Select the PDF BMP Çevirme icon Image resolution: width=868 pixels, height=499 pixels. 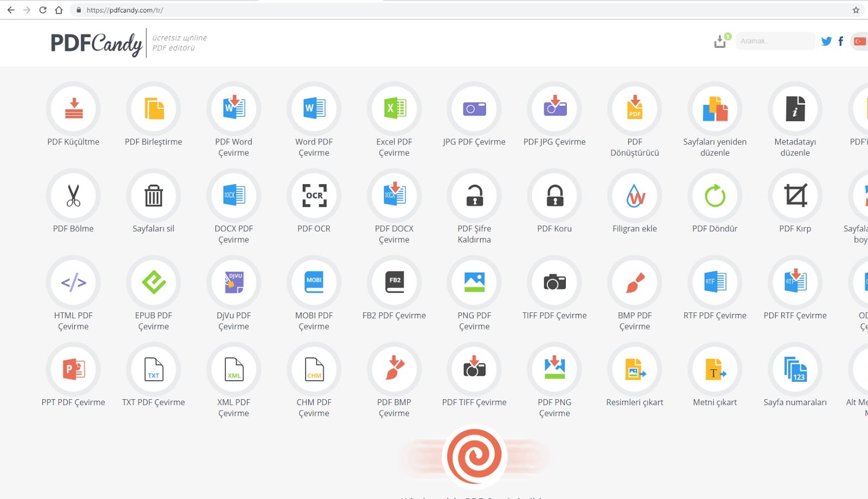click(x=394, y=369)
